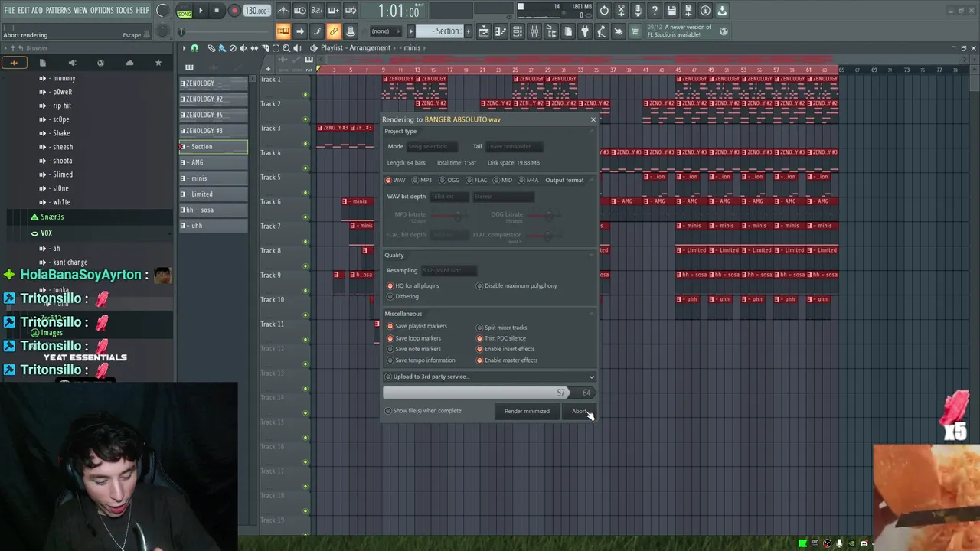Viewport: 980px width, 551px height.
Task: Click the Abort render button
Action: click(580, 411)
